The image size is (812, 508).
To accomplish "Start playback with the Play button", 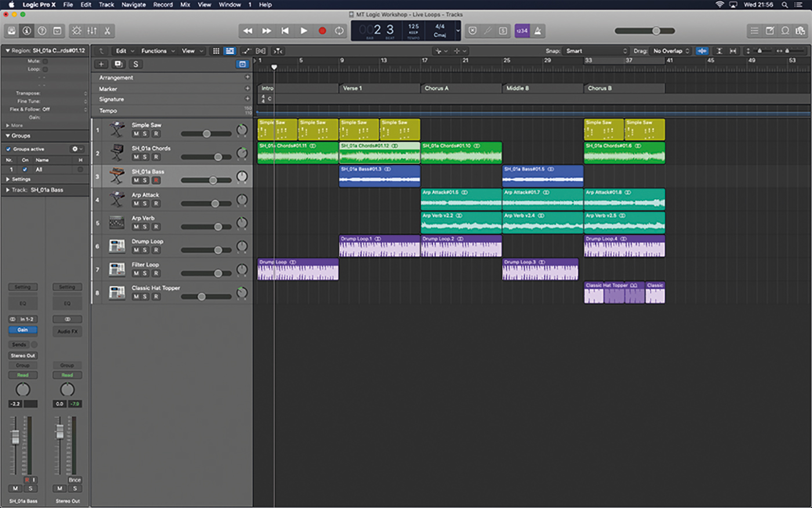I will click(x=303, y=31).
